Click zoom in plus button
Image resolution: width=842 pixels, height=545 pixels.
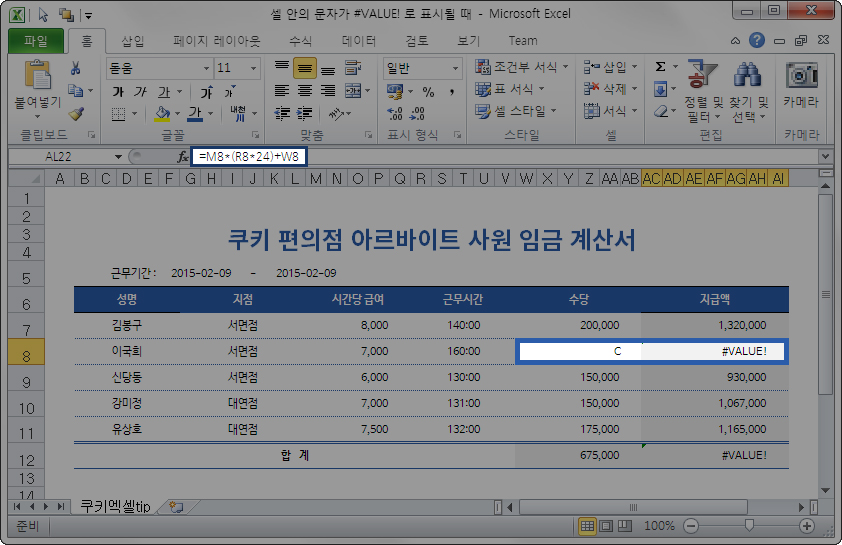click(807, 526)
